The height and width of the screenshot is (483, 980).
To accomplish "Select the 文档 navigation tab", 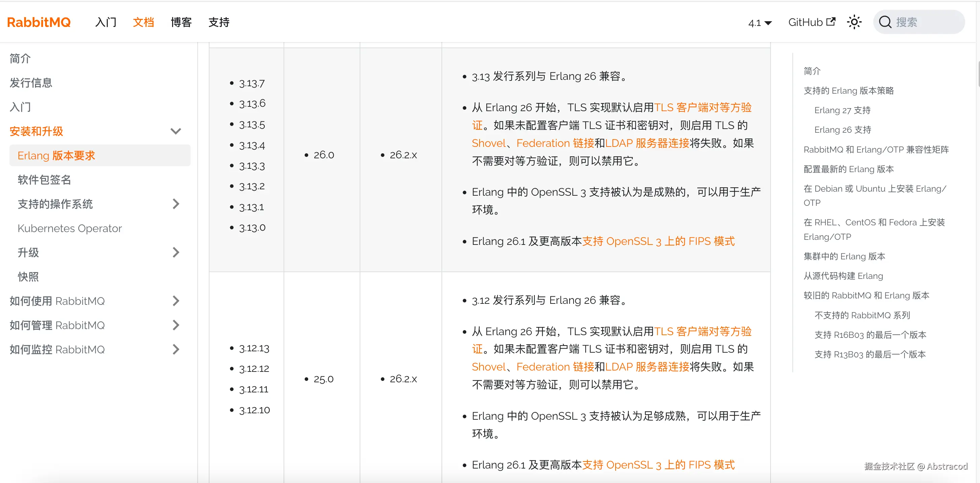I will 143,22.
